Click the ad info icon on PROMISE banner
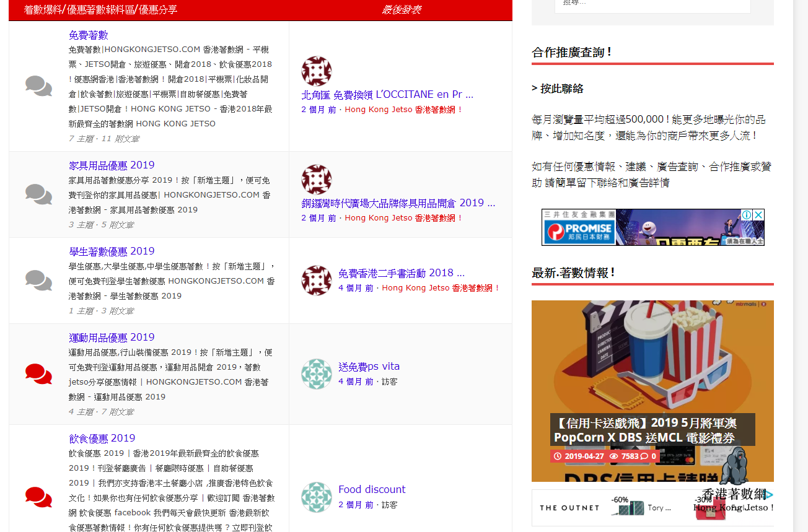This screenshot has width=808, height=532. [x=747, y=215]
